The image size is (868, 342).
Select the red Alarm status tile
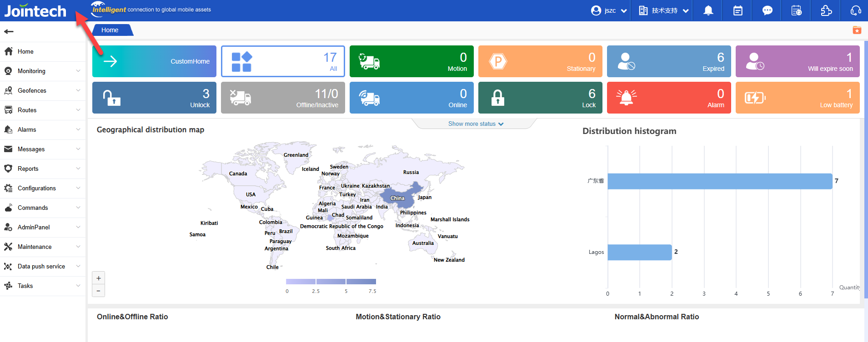[x=668, y=98]
